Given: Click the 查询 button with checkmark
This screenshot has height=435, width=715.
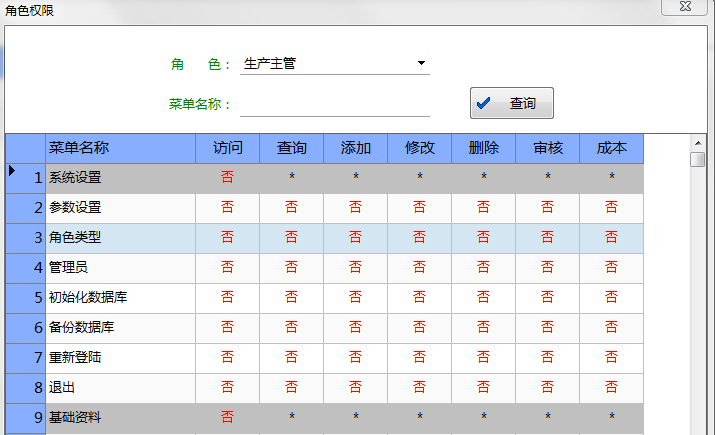Looking at the screenshot, I should pos(512,103).
